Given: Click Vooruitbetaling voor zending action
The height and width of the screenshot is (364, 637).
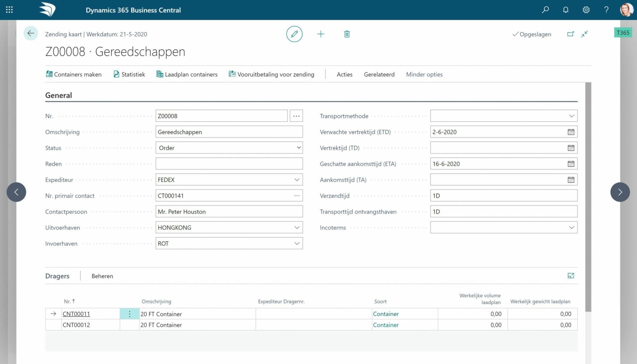Looking at the screenshot, I should point(271,74).
